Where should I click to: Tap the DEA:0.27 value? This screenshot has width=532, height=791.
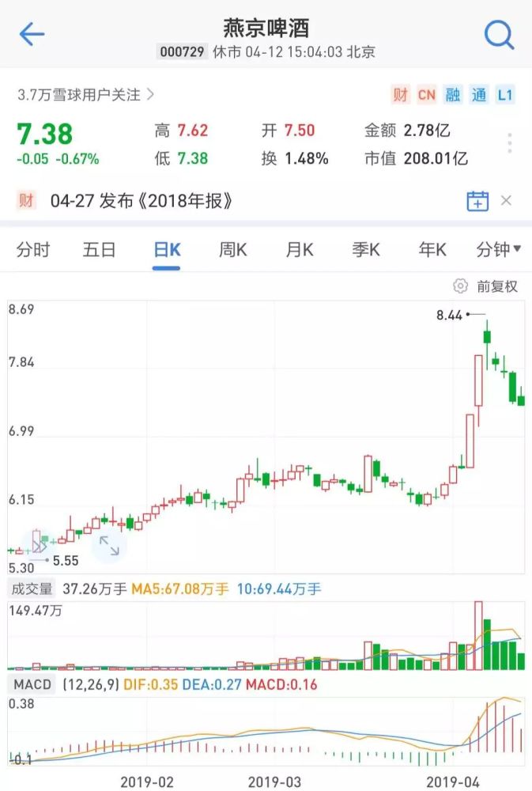(x=212, y=684)
